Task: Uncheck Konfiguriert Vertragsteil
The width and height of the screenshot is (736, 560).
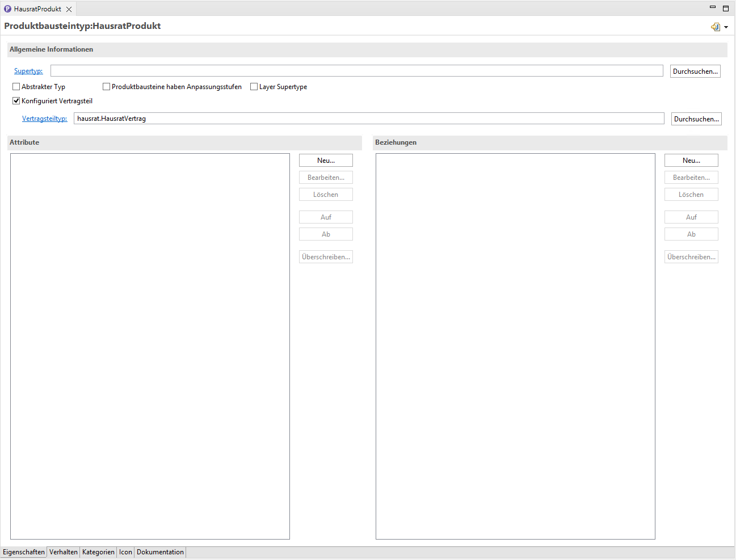Action: coord(16,101)
